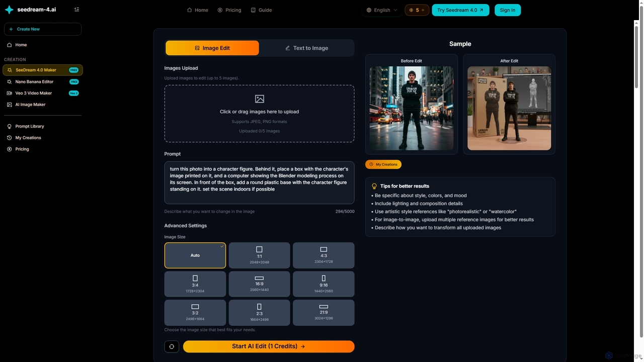Screen dimensions: 644x362
Task: Open Pricing in top navigation
Action: point(229,10)
